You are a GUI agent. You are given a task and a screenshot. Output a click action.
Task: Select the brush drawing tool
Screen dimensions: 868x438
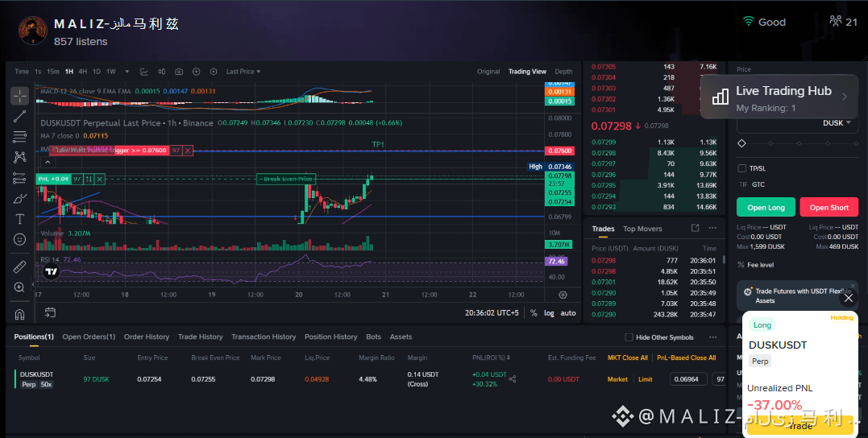(x=19, y=199)
